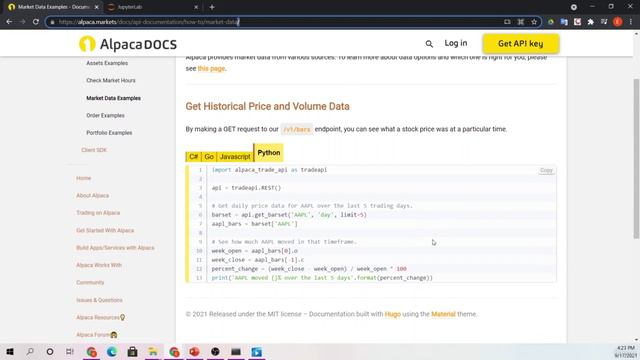Open Order Examples in sidebar
This screenshot has height=360, width=640.
point(105,116)
